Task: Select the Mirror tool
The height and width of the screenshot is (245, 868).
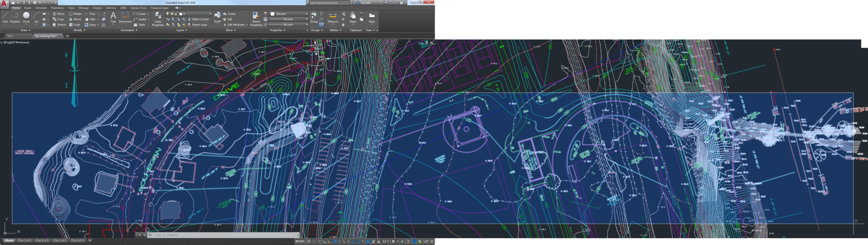Action: (x=75, y=19)
